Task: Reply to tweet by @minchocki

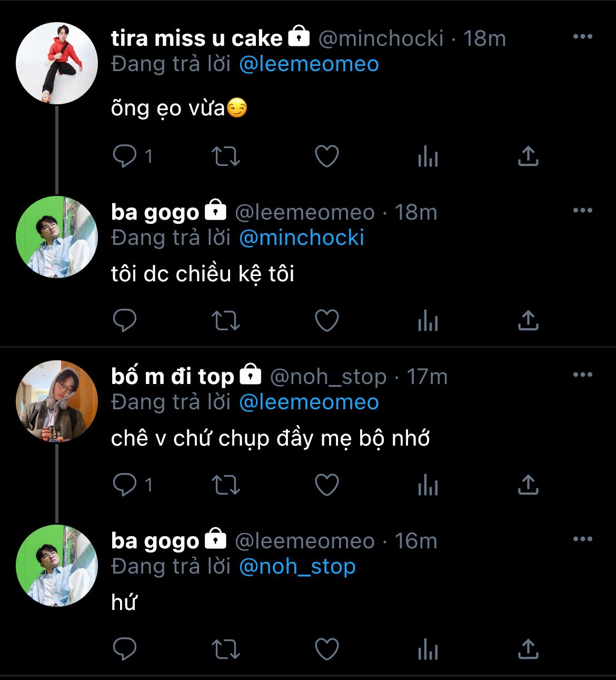Action: point(125,156)
